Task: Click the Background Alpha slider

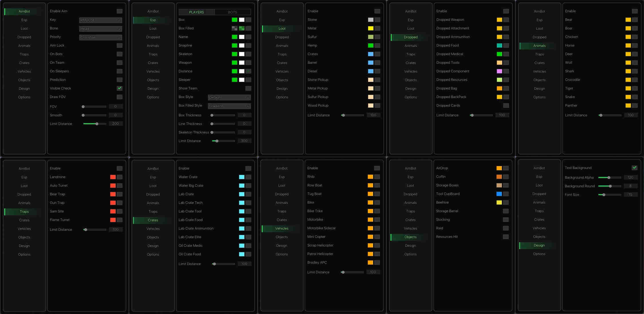Action: point(610,178)
